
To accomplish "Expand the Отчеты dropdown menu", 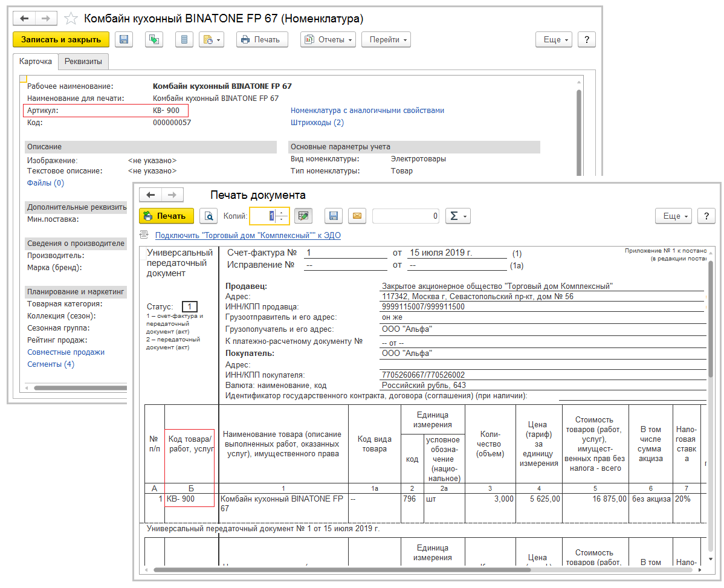I will pos(328,40).
